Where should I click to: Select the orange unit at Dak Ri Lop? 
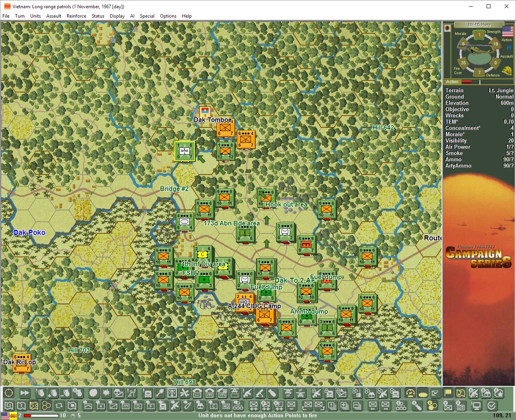[22, 363]
